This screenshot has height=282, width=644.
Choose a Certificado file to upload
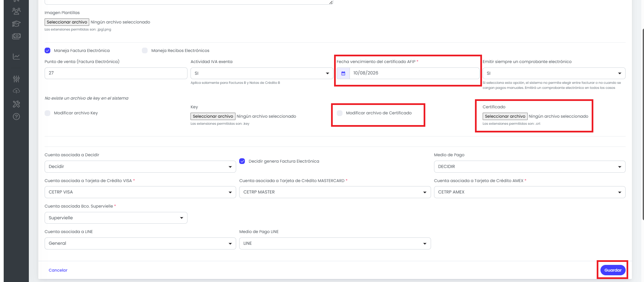coord(505,116)
